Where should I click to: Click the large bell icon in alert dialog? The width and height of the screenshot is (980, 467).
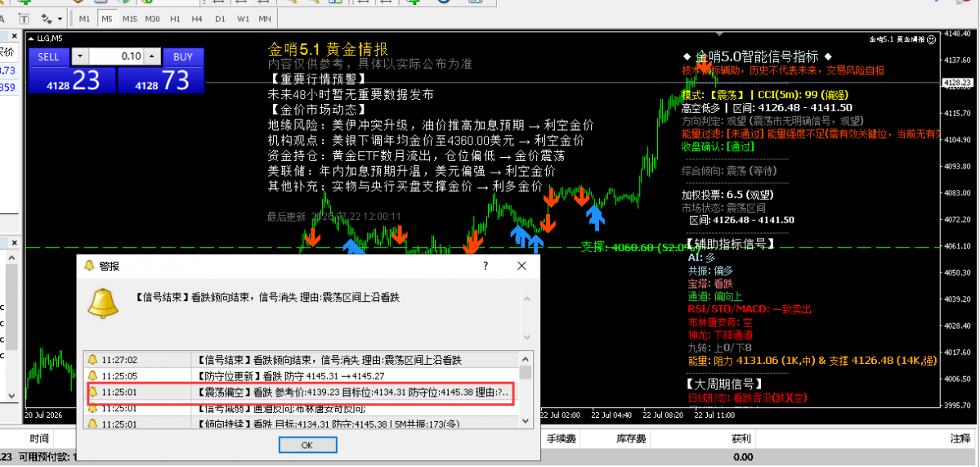click(102, 303)
